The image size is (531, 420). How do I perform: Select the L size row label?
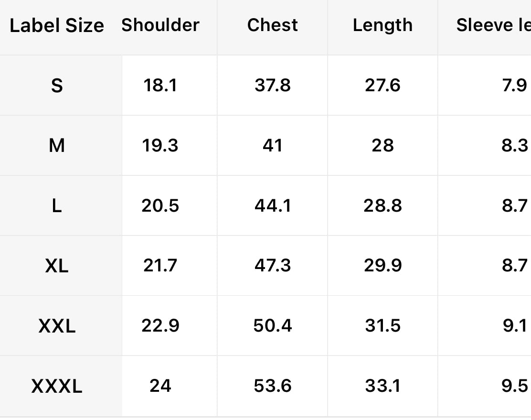pos(57,206)
